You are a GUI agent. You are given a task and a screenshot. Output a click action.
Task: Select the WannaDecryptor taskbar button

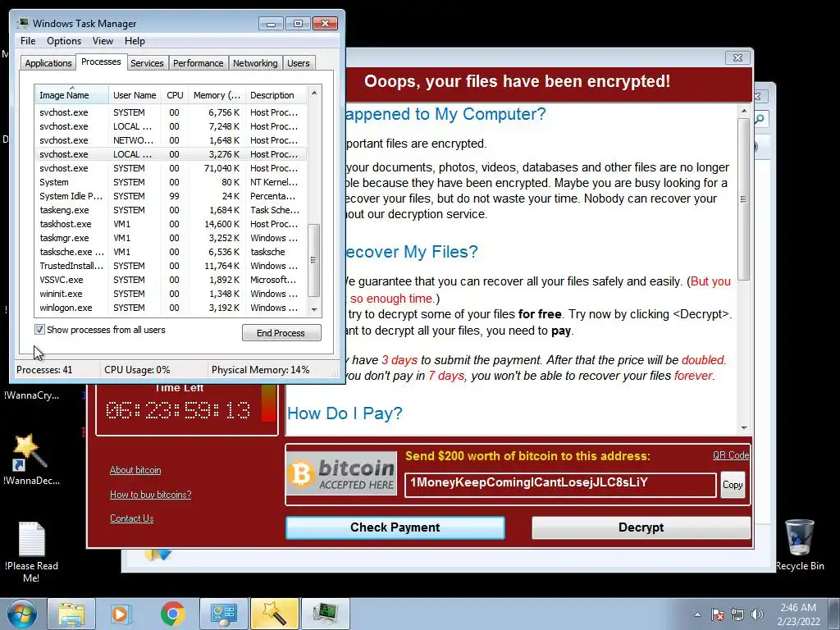pyautogui.click(x=274, y=614)
